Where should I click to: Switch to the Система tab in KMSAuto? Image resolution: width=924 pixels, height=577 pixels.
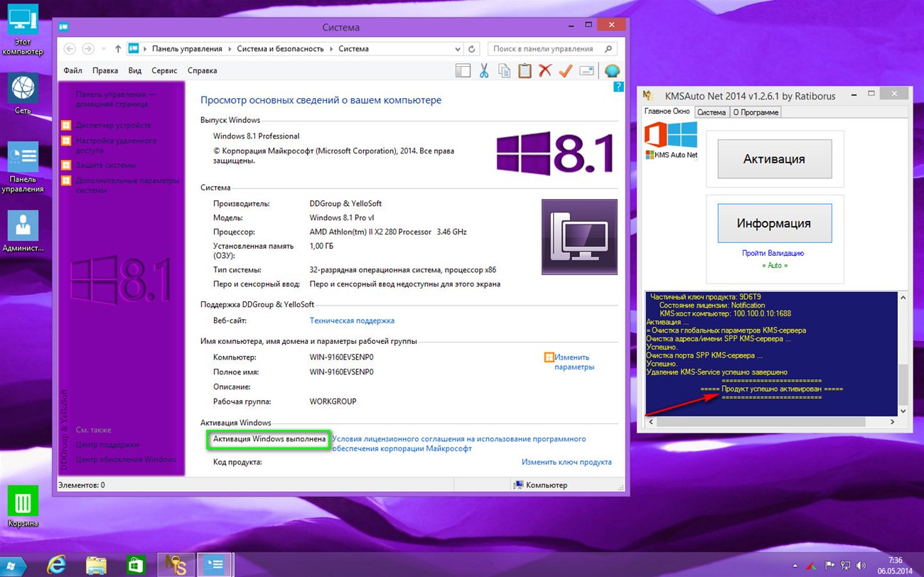click(x=711, y=112)
